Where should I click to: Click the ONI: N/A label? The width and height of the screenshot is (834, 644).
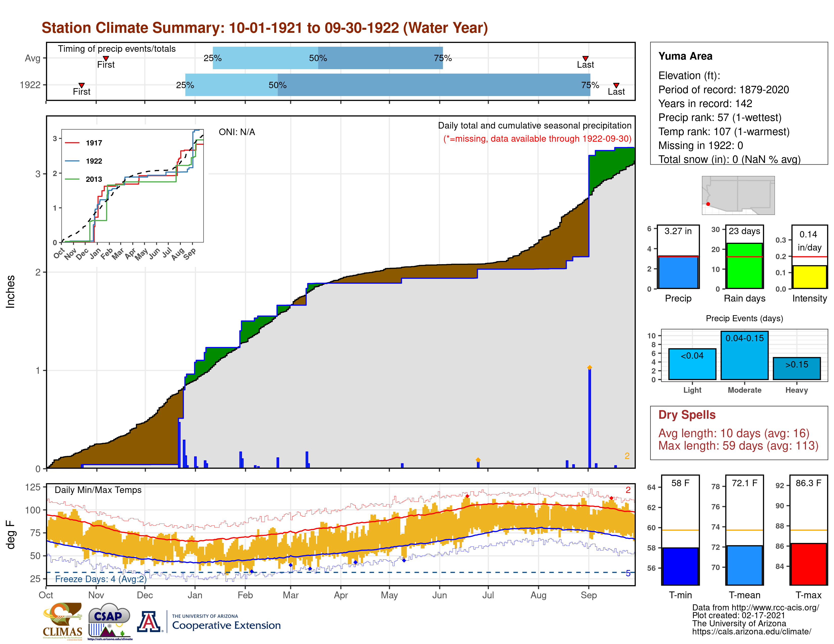pos(237,132)
